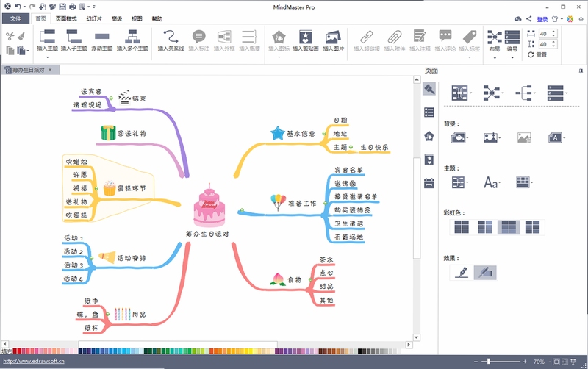Click the horizontal spacing 40 field

pos(548,33)
